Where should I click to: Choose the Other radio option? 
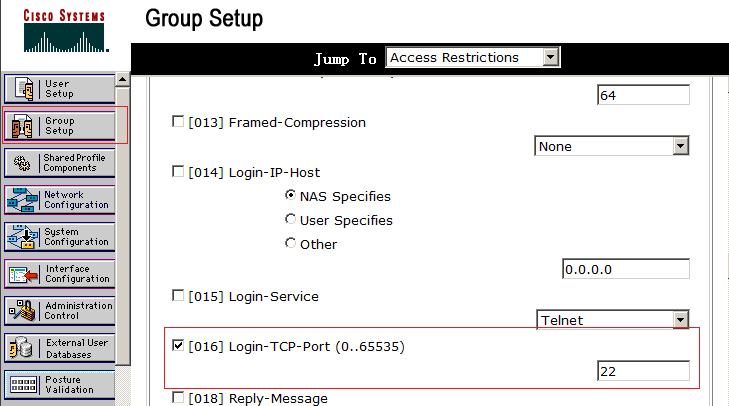290,243
